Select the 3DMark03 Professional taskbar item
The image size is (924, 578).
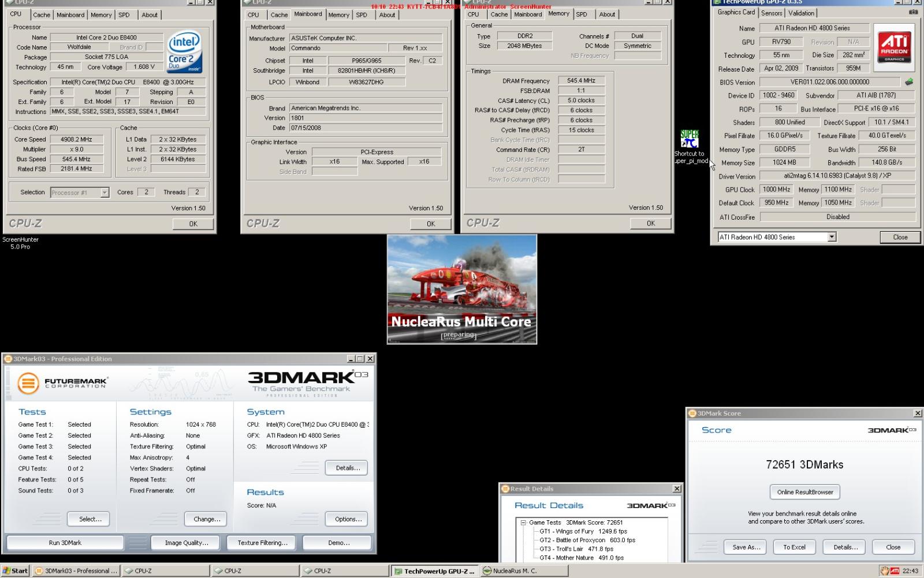pos(76,571)
